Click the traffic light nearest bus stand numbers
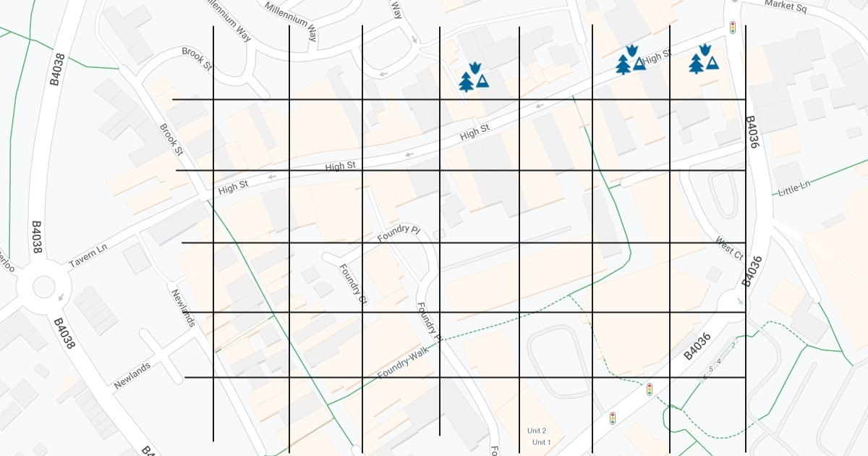868x456 pixels. click(650, 389)
